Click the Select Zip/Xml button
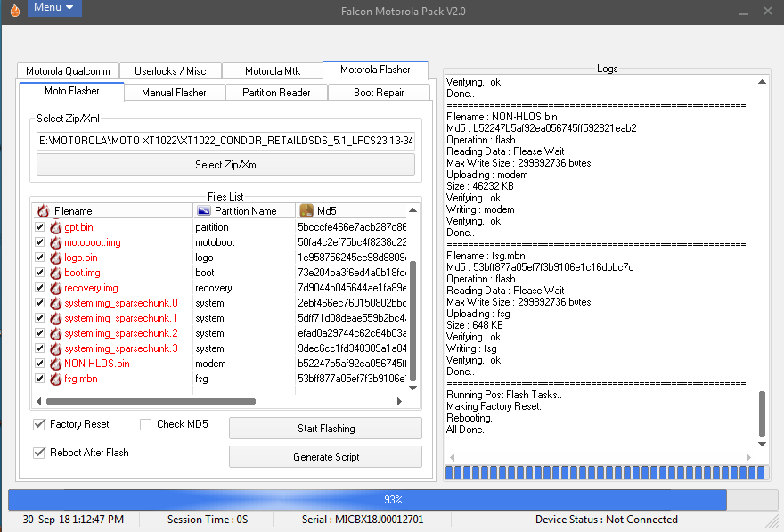Image resolution: width=784 pixels, height=532 pixels. 226,165
